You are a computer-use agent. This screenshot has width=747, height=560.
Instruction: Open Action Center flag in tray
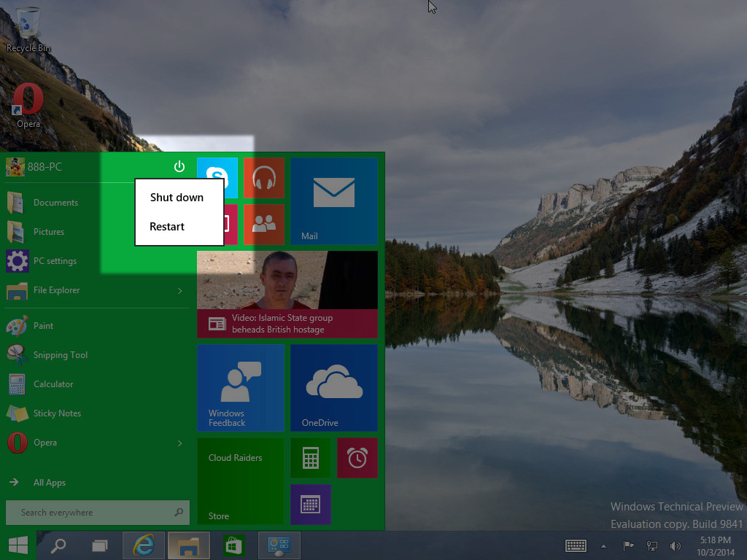coord(628,545)
